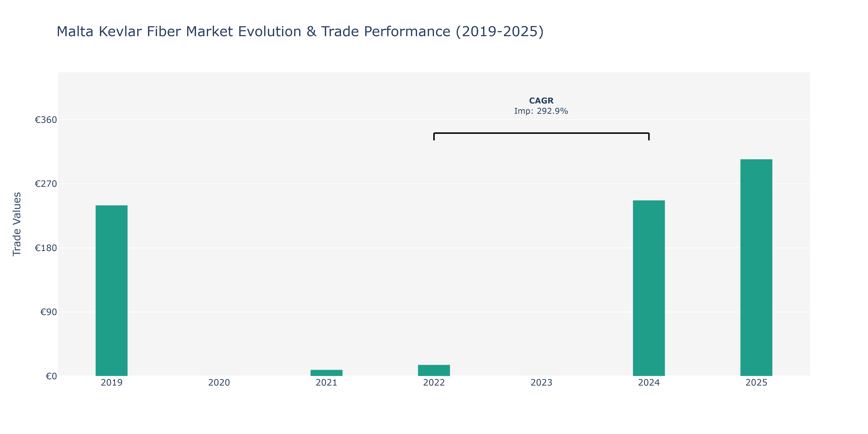Click the 2021 trade value bar

point(327,373)
